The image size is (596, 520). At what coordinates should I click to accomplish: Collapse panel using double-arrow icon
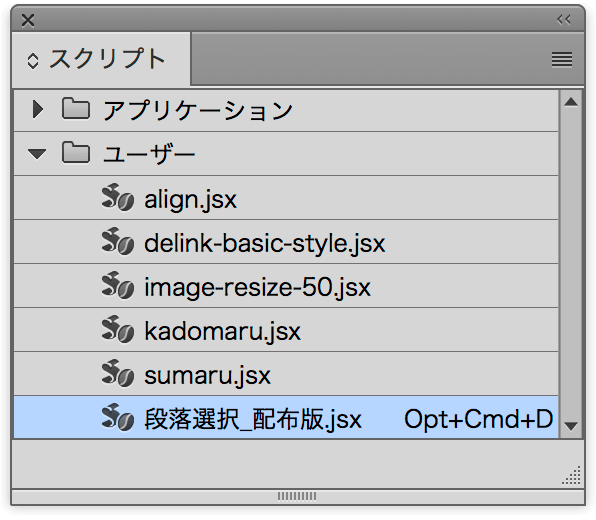564,19
